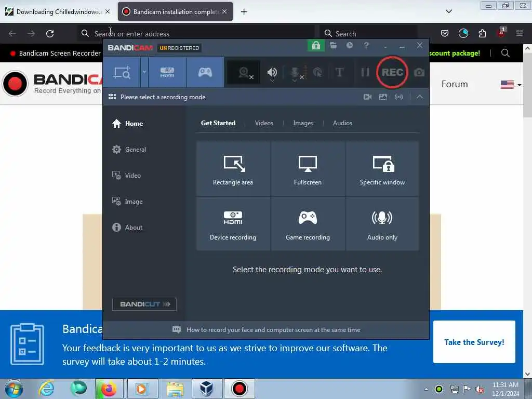Open browser hamburger application menu
The image size is (532, 399).
520,33
